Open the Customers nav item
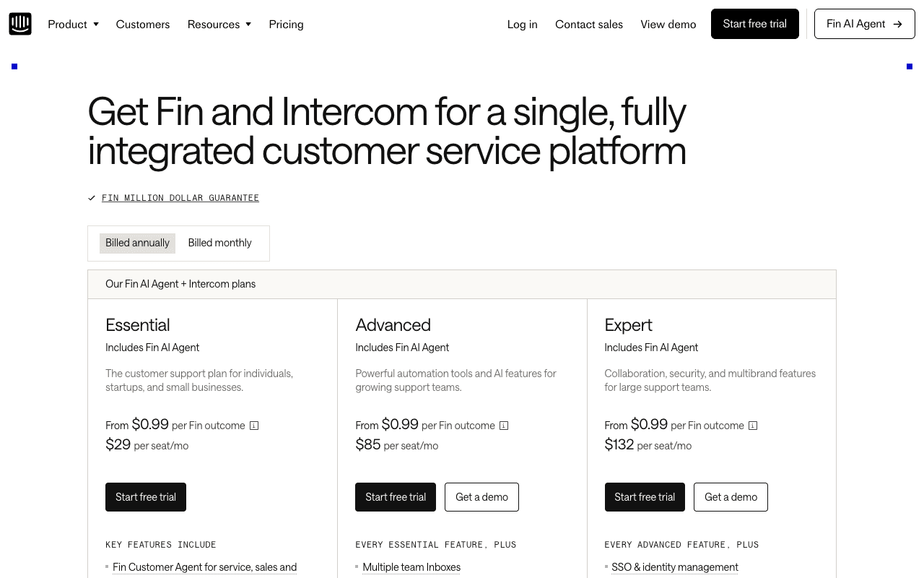The width and height of the screenshot is (924, 578). click(143, 24)
